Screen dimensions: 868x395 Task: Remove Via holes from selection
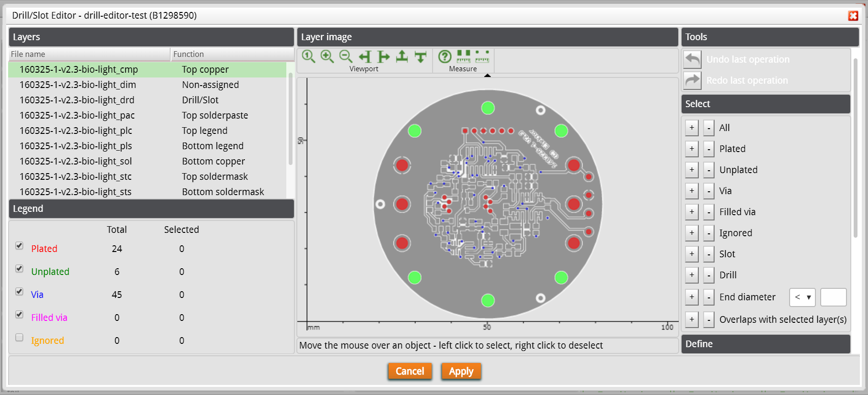point(709,191)
